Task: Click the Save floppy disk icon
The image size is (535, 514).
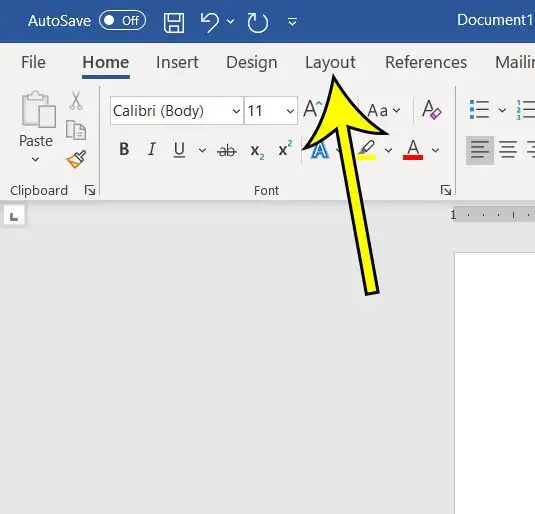Action: click(174, 23)
